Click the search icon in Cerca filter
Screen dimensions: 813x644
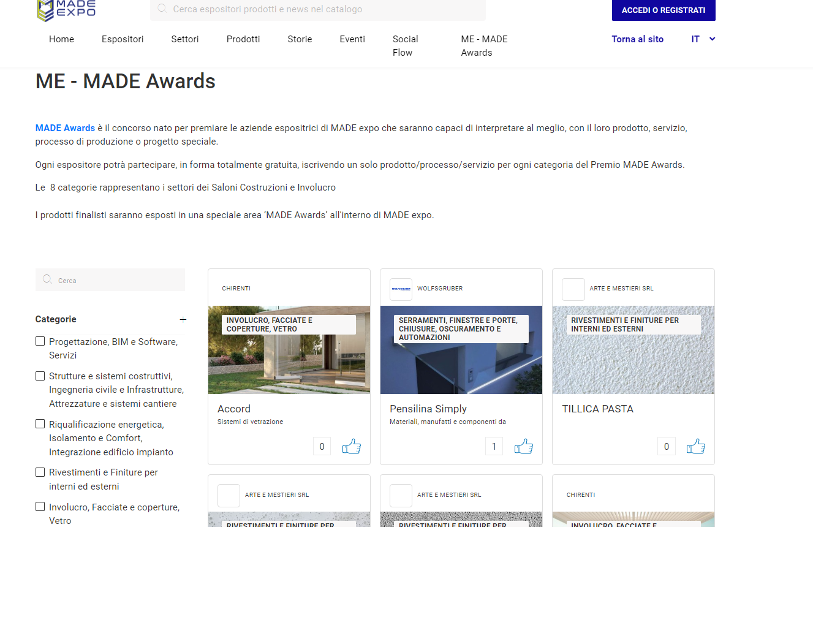tap(47, 279)
